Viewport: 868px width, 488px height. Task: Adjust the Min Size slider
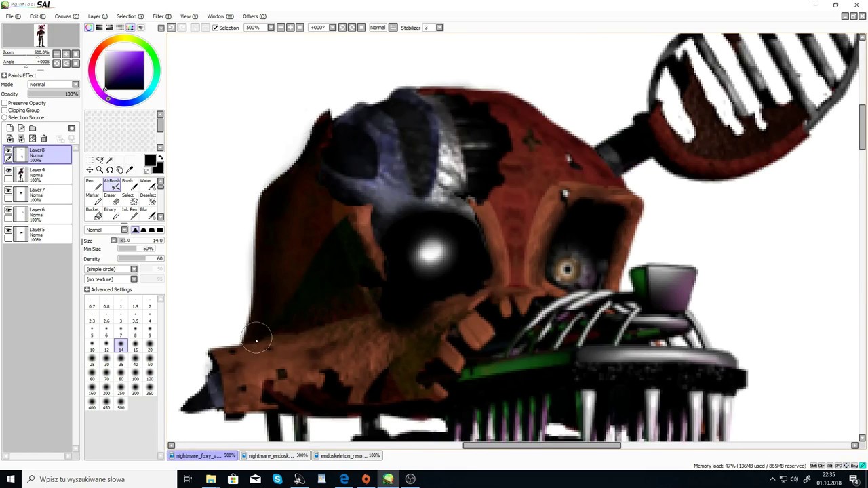[x=136, y=249]
